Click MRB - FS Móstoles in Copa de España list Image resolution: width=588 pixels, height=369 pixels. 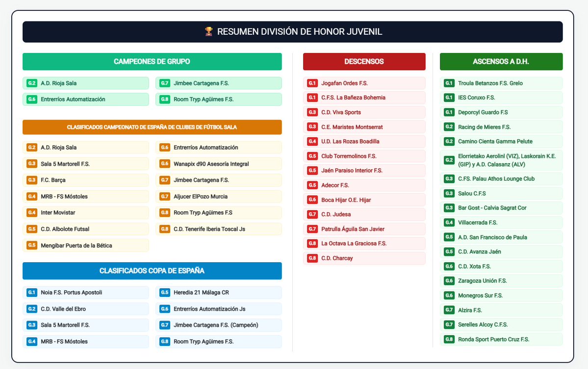(x=85, y=341)
